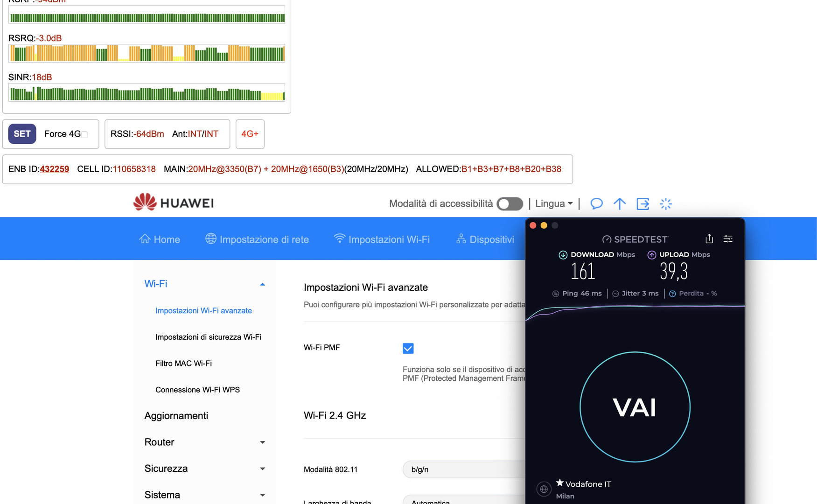Select Impostazioni di sicurezza Wi-Fi

[208, 337]
